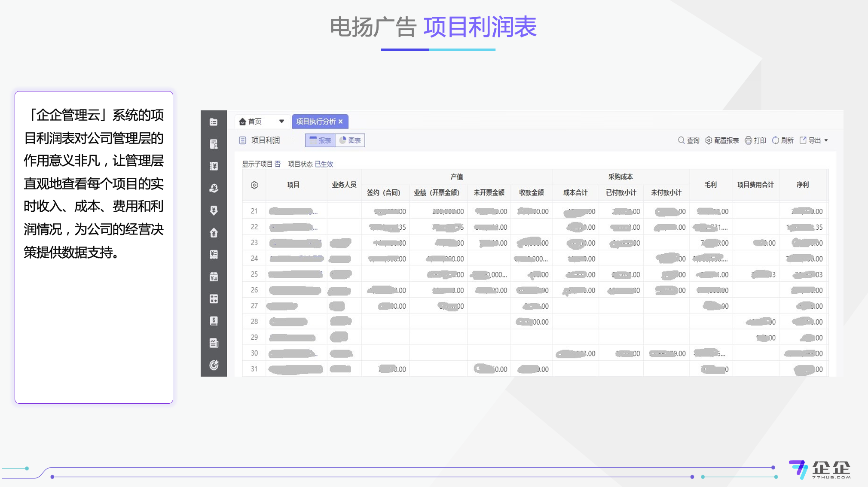868x487 pixels.
Task: Open the top list icon in dark sidebar
Action: point(214,122)
